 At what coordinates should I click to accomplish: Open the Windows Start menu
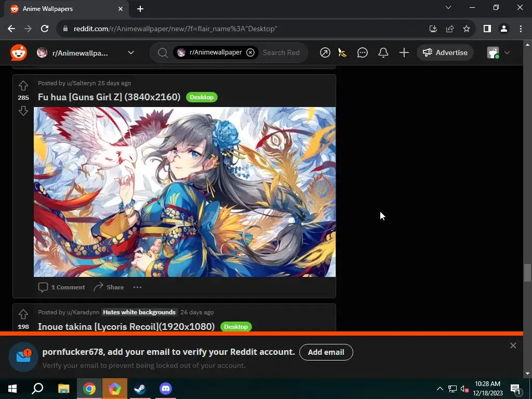pos(12,389)
